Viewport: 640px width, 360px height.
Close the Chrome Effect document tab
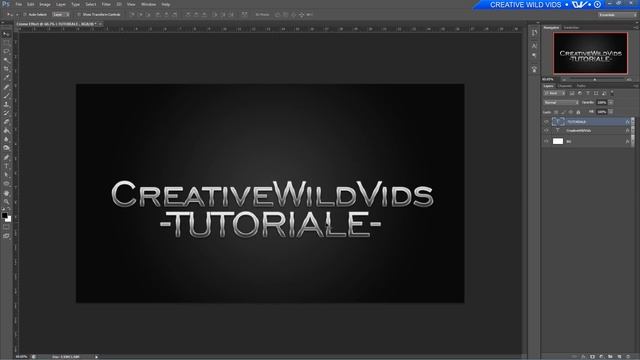[x=100, y=24]
